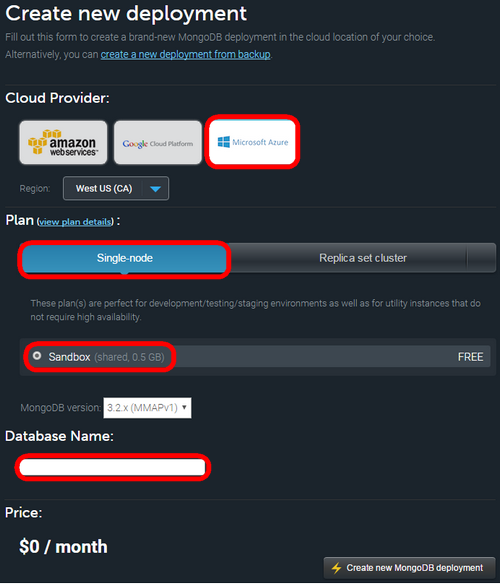The width and height of the screenshot is (500, 584).
Task: Switch to the Single-node plan tab
Action: 124,258
